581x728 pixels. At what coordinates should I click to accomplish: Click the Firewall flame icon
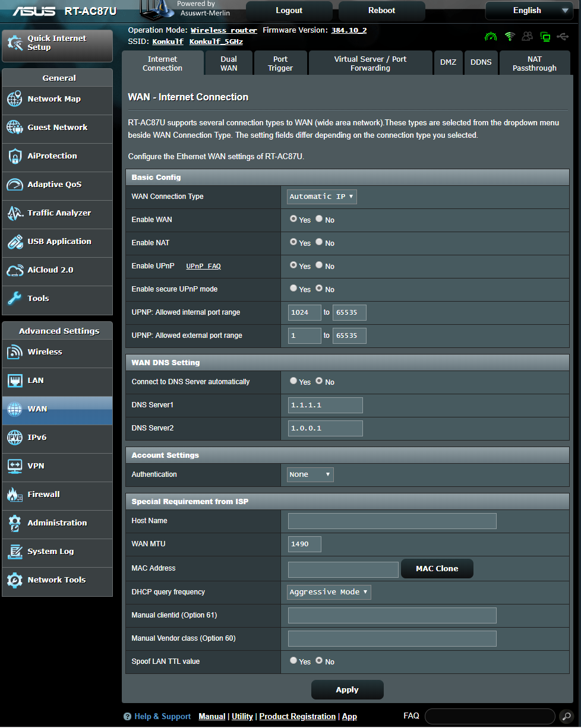[15, 495]
